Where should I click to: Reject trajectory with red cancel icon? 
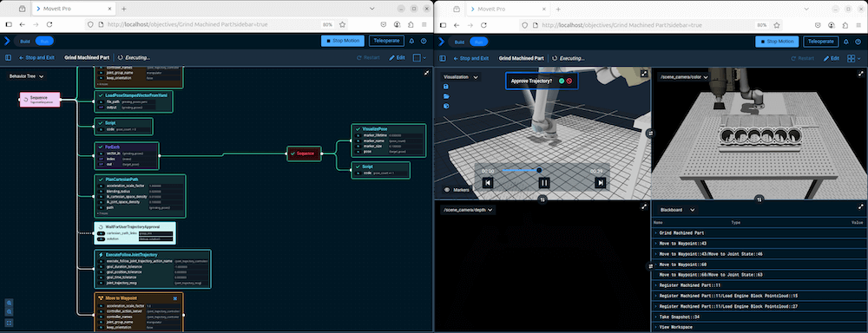(569, 81)
